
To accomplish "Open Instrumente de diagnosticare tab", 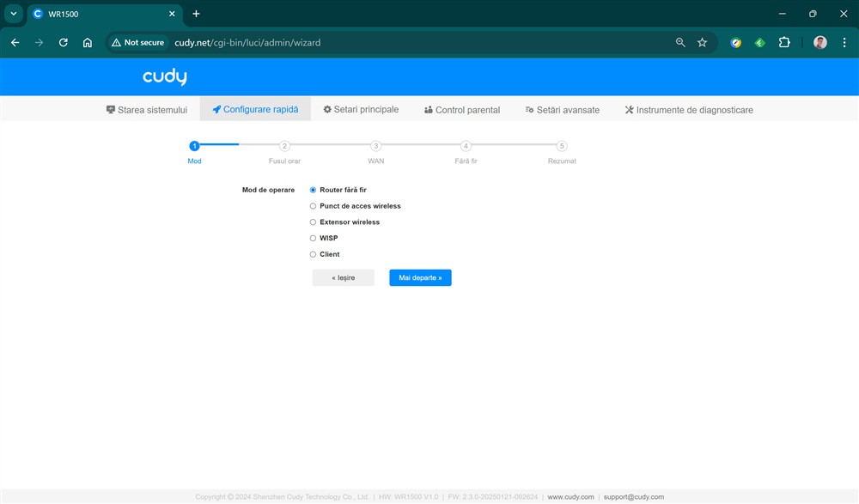I will coord(689,110).
